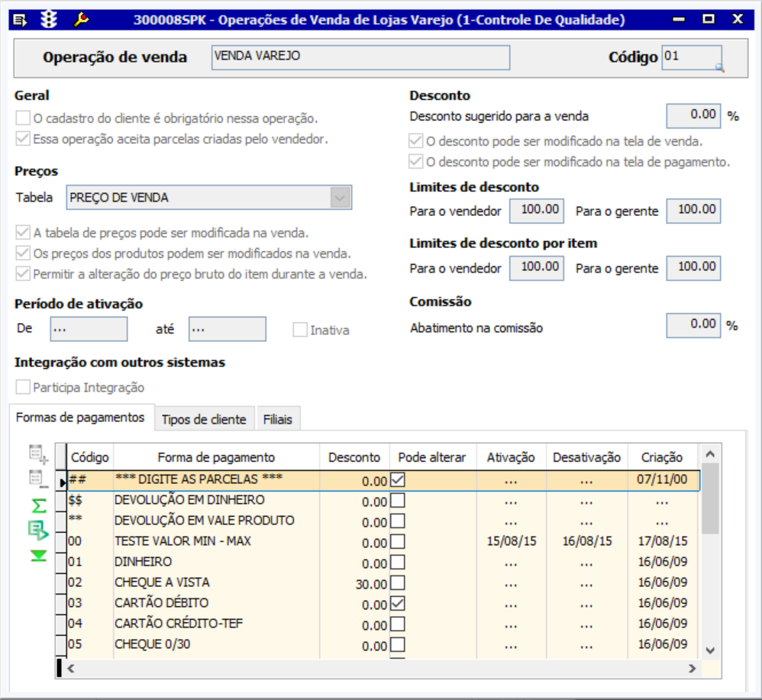Select the DEVOLUÇÃO EM VALE PRODUTO row

383,521
